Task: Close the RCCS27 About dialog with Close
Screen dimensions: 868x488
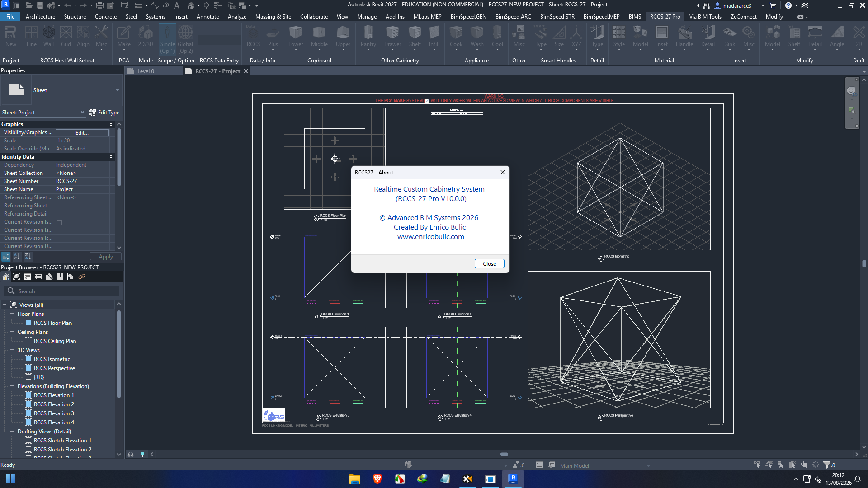Action: [489, 264]
